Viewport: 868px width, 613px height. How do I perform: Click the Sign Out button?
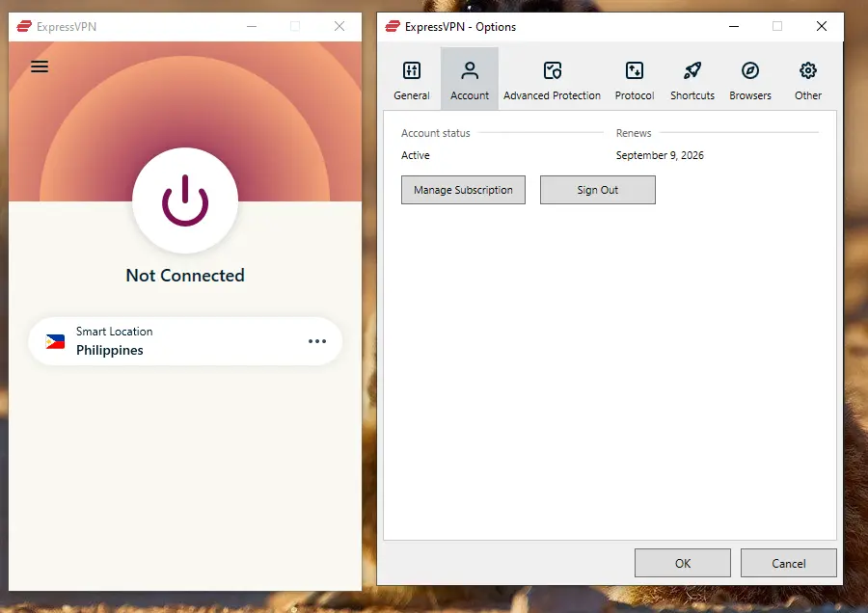[x=598, y=190]
